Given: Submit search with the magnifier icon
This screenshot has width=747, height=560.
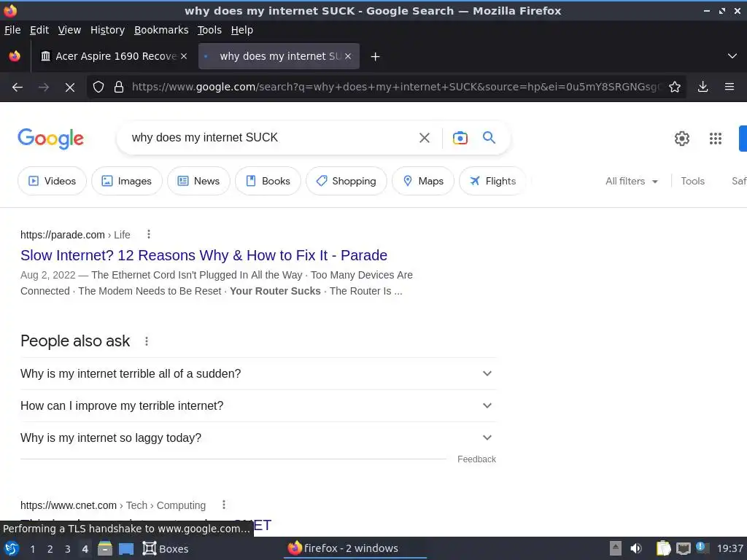Looking at the screenshot, I should (x=489, y=138).
